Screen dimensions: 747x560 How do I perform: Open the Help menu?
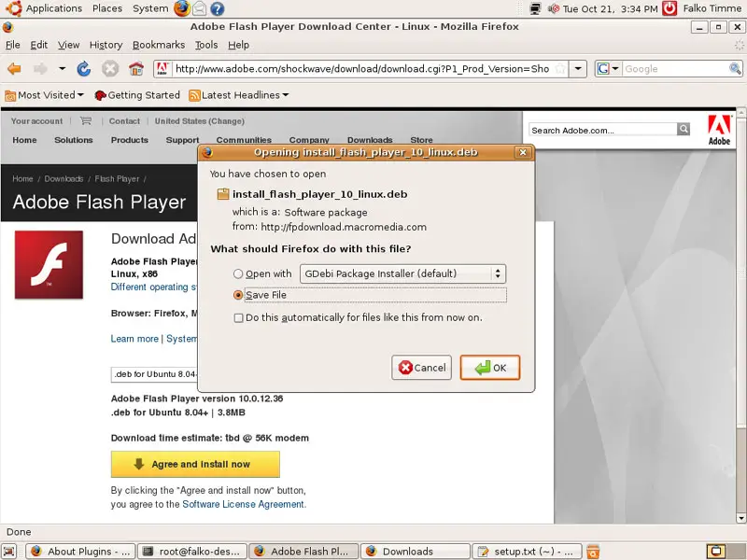click(238, 45)
